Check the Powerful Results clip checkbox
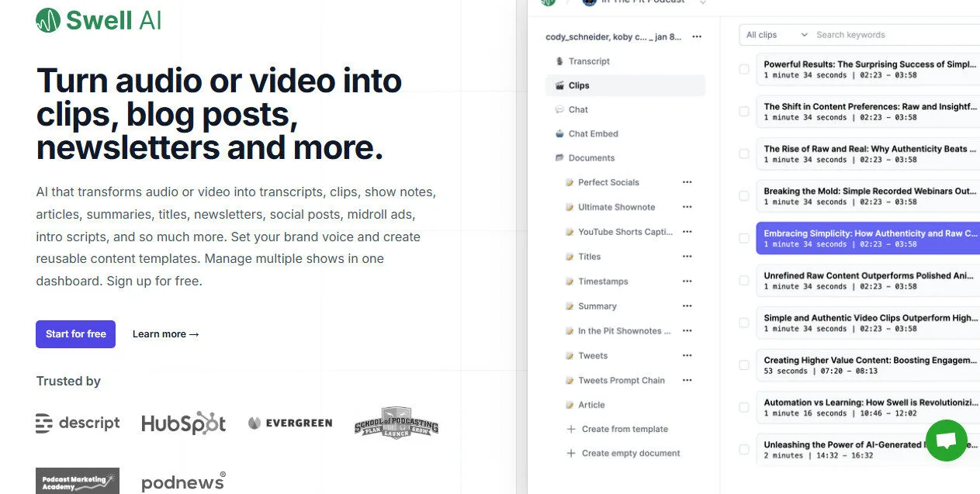 click(744, 70)
